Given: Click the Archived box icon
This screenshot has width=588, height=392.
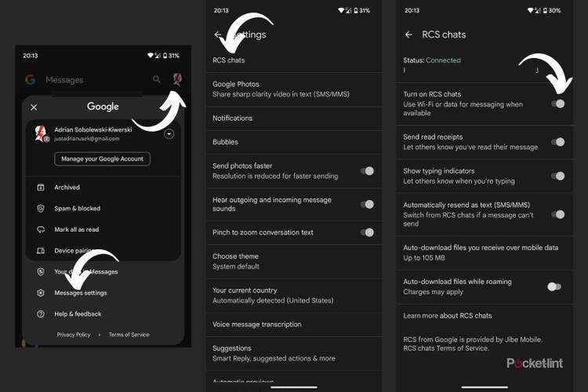Looking at the screenshot, I should click(x=41, y=187).
